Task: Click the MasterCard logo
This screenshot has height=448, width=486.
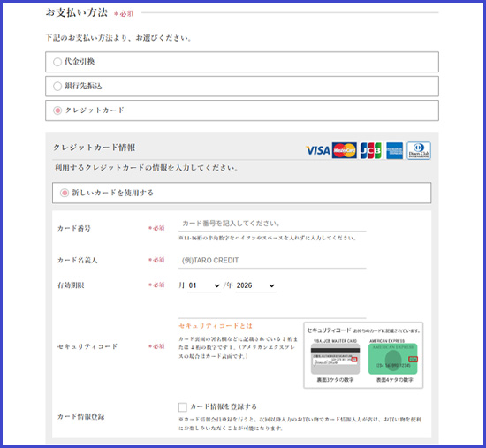Action: (344, 151)
